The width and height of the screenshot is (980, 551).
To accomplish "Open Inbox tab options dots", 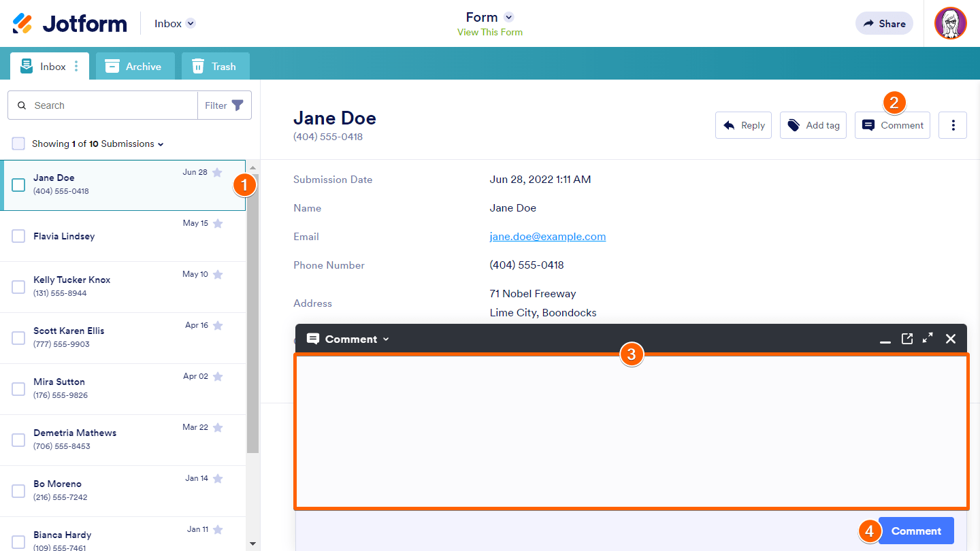I will (x=76, y=66).
